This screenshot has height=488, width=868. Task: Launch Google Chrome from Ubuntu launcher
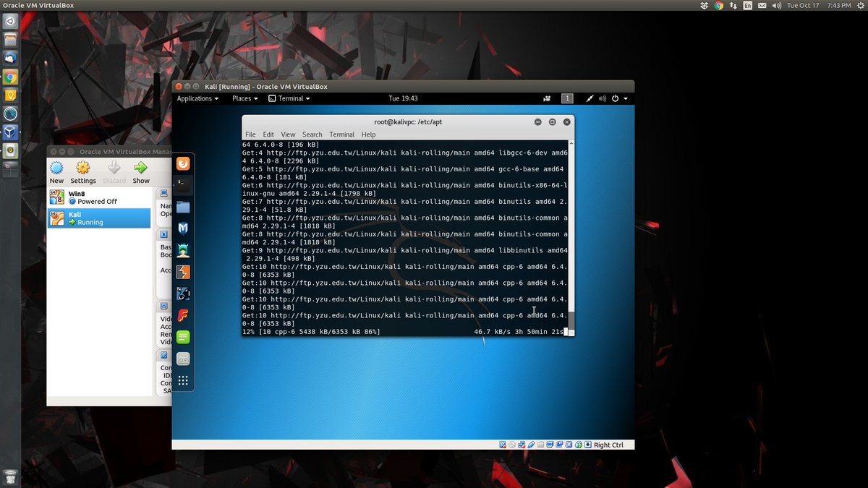tap(10, 77)
